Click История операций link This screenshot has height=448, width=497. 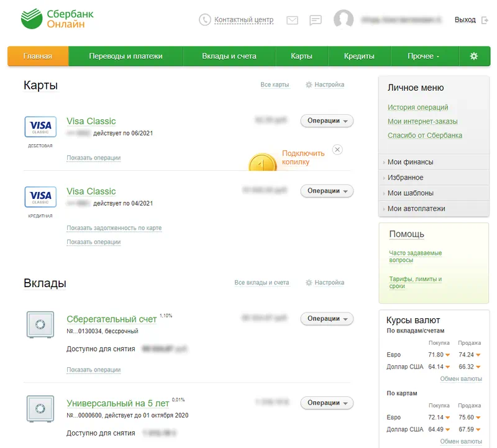[x=417, y=107]
